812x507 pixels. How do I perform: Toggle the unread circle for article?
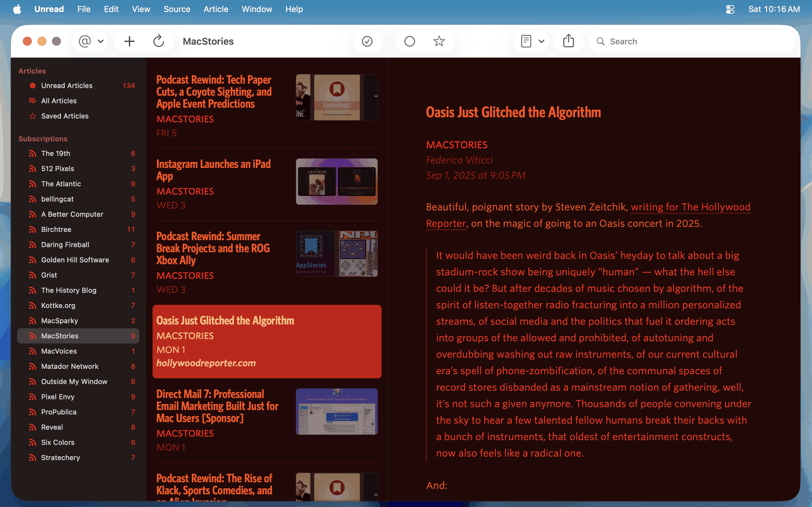(x=409, y=41)
